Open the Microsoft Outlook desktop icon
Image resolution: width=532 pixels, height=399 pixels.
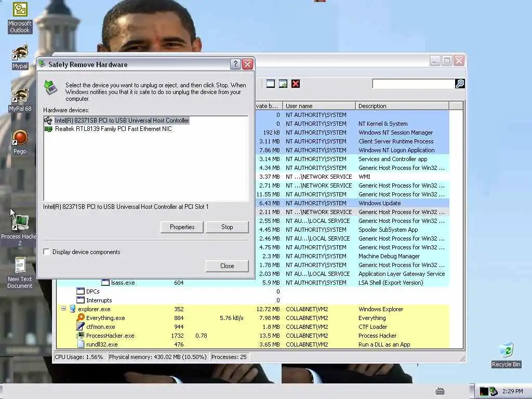click(x=20, y=18)
